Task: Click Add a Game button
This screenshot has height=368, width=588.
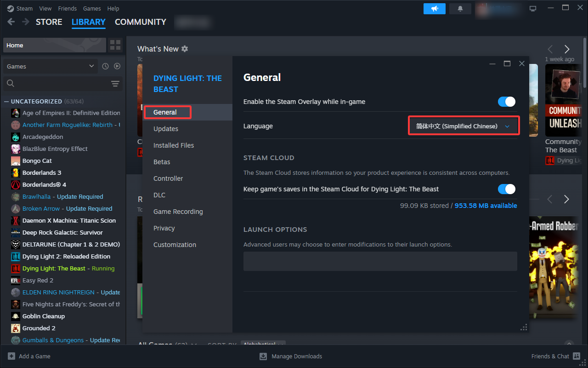Action: 29,356
